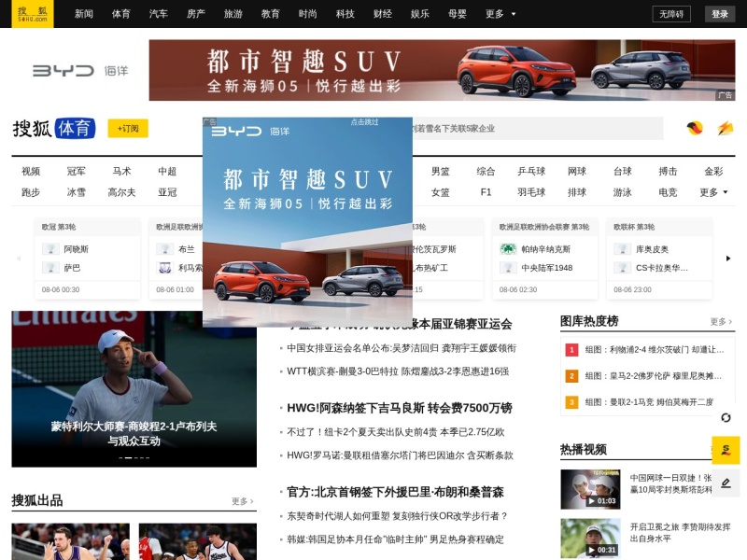The width and height of the screenshot is (747, 560).
Task: Go to 汽车 in top menu
Action: (x=158, y=14)
